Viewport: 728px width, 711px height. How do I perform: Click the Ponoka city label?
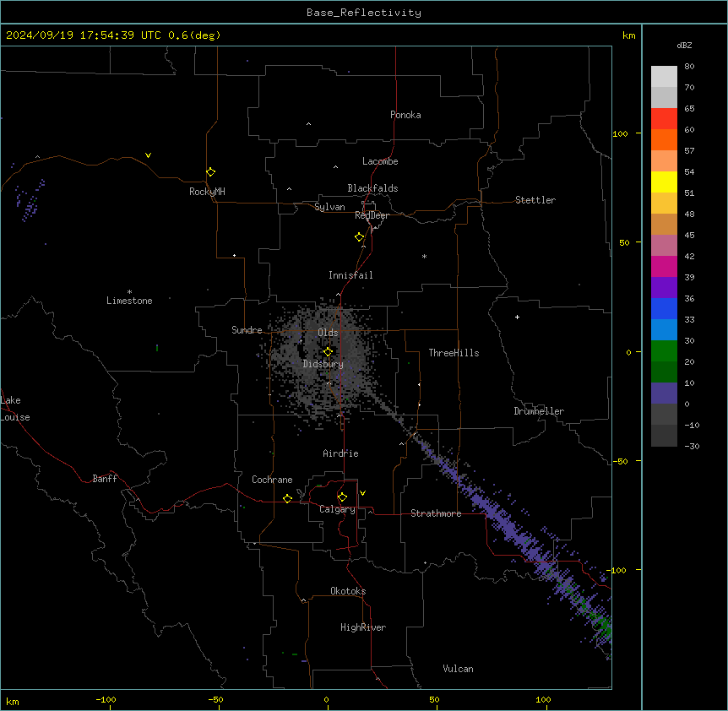(405, 115)
